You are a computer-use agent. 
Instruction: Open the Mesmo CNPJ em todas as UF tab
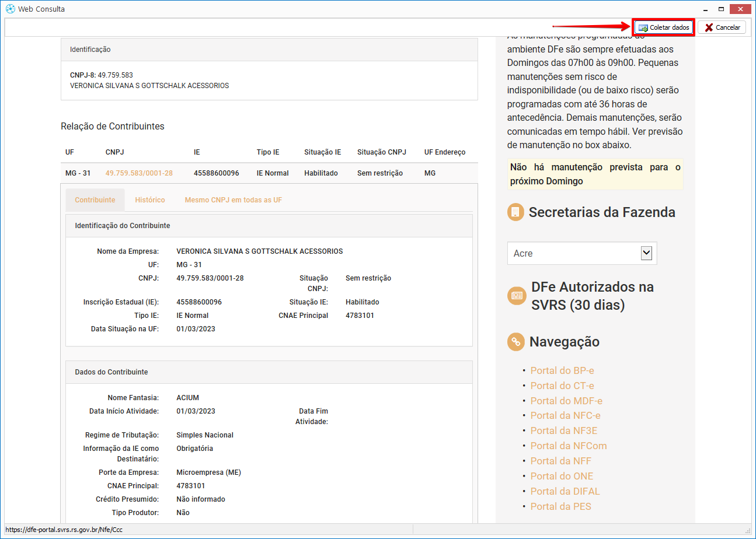point(234,200)
